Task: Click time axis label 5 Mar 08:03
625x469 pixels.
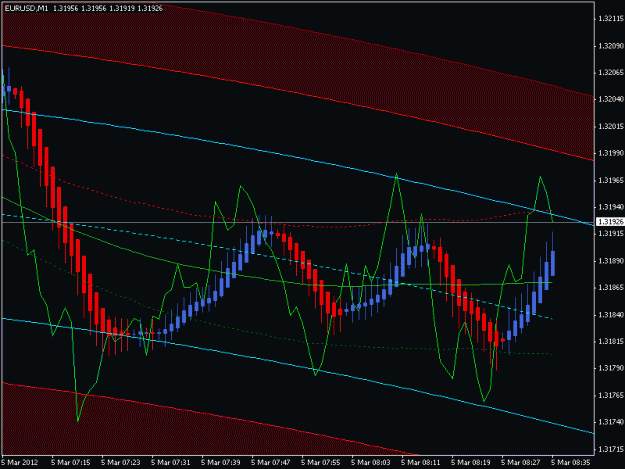Action: [371, 462]
